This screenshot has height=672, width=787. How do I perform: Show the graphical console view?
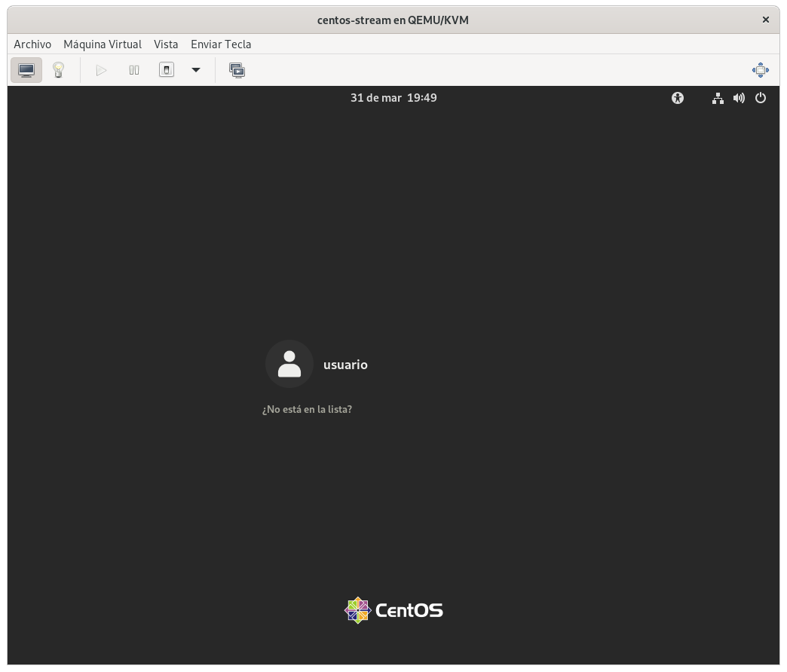[x=26, y=70]
